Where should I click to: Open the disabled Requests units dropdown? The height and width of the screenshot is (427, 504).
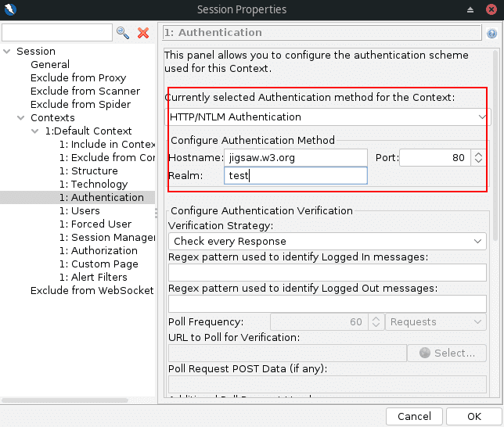point(436,322)
